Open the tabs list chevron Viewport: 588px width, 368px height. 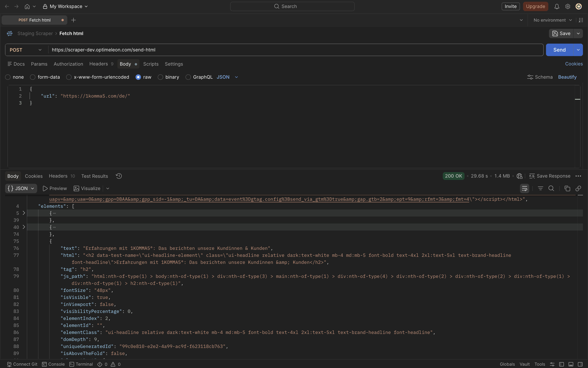[521, 20]
